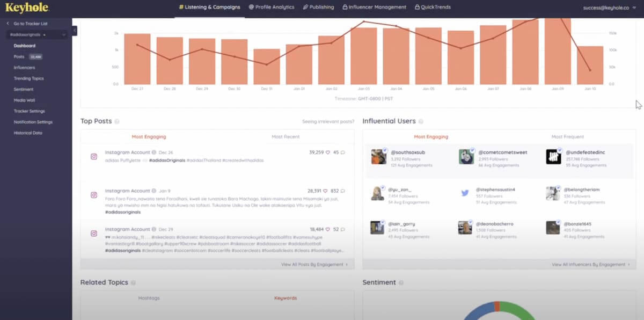Click @southsoxsub's profile picture thumbnail
Viewport: 644px width, 320px height.
[x=377, y=157]
